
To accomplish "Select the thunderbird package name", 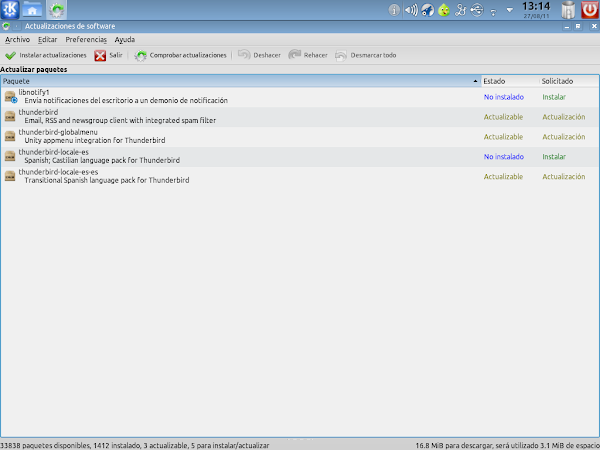I will (38, 112).
